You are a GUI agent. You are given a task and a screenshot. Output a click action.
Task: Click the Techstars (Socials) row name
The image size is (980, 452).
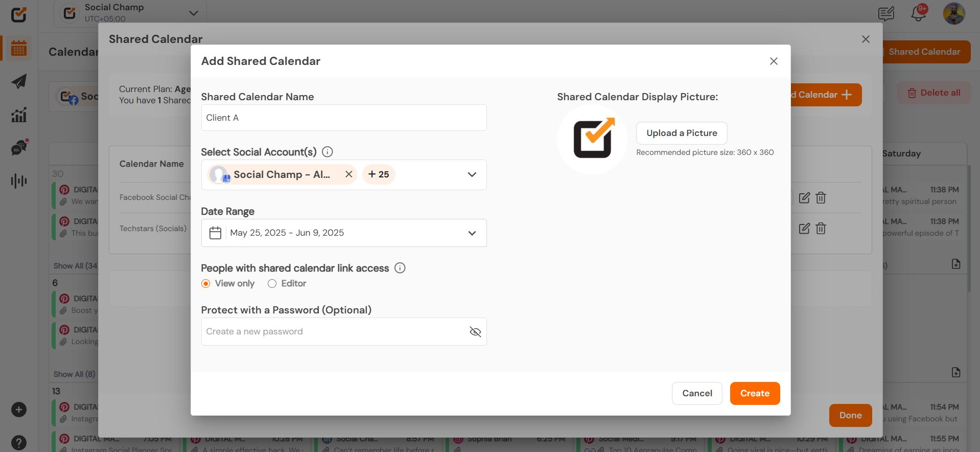click(153, 229)
